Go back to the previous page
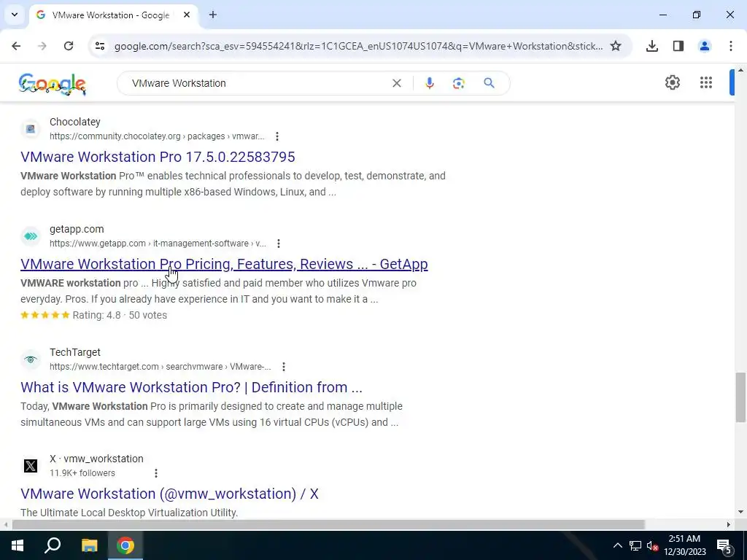 [16, 46]
